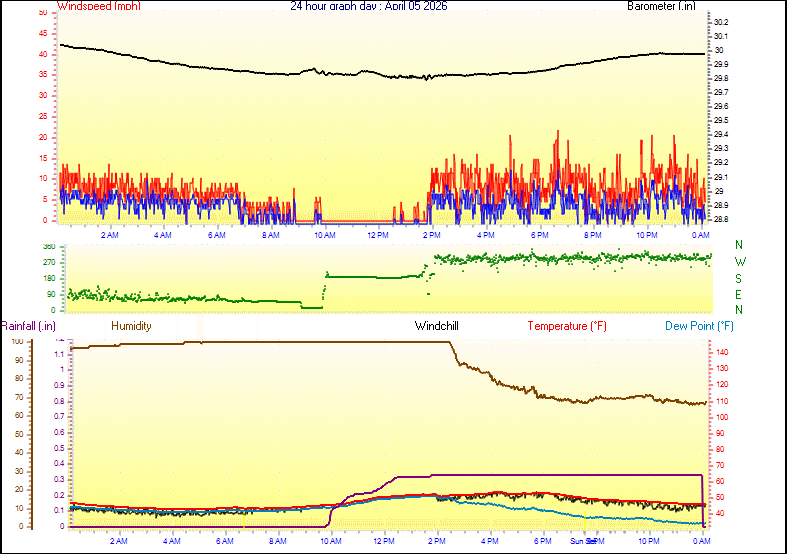The image size is (798, 554).
Task: Click the 24 hour graph day title
Action: point(369,6)
